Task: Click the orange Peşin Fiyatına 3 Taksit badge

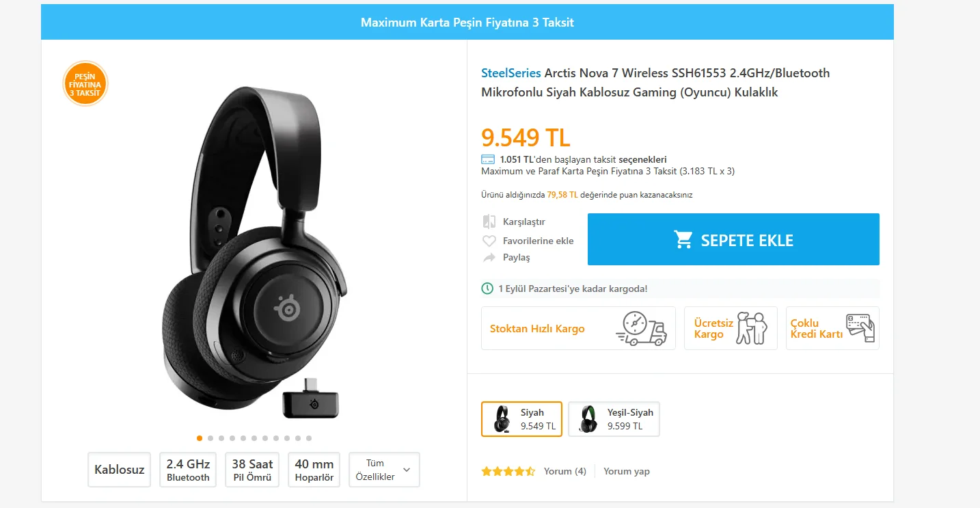Action: click(85, 84)
